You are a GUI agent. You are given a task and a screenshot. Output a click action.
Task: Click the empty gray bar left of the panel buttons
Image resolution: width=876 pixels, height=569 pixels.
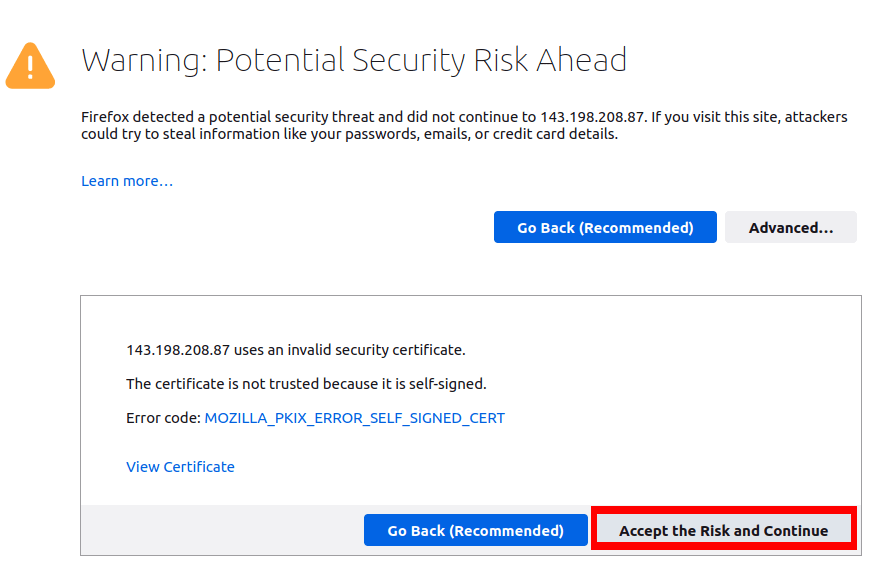point(220,530)
